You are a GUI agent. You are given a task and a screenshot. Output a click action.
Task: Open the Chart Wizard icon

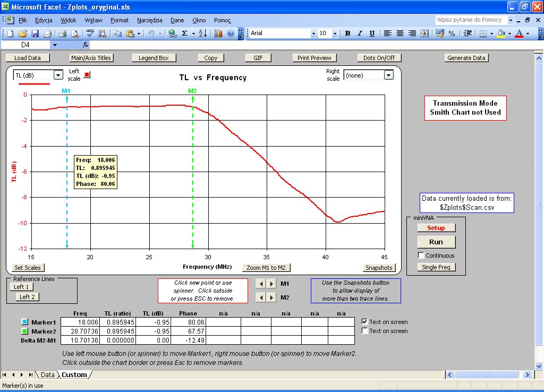[x=218, y=33]
